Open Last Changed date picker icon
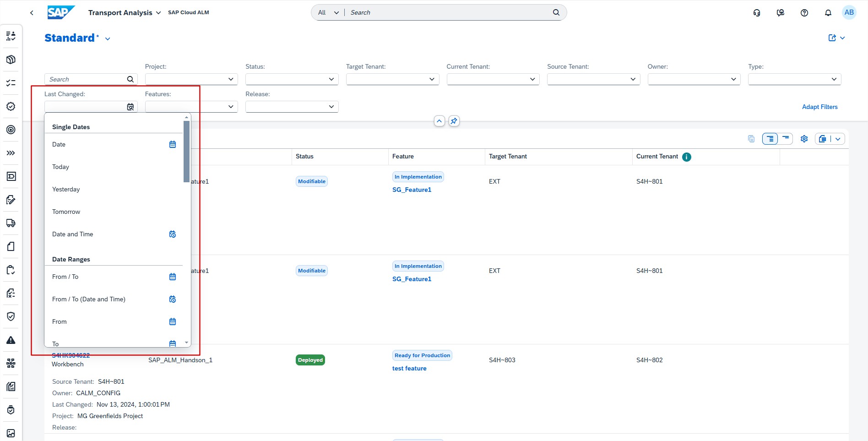Screen dimensions: 868x441 pyautogui.click(x=130, y=107)
